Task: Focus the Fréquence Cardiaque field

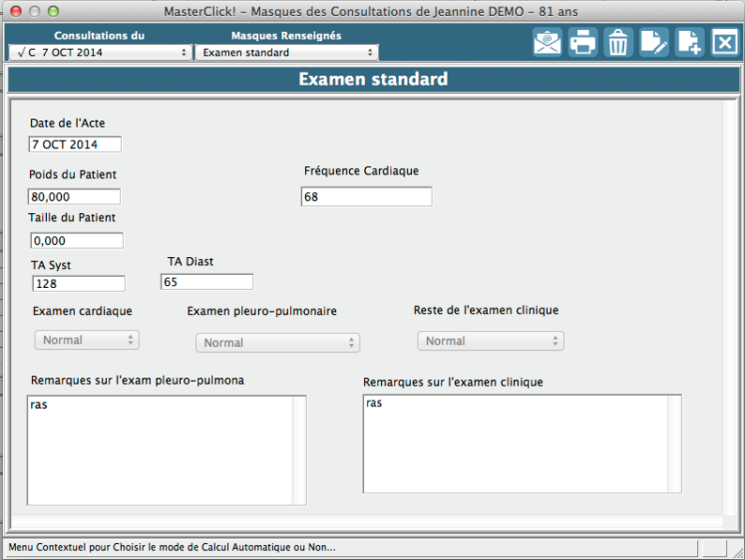Action: tap(366, 196)
